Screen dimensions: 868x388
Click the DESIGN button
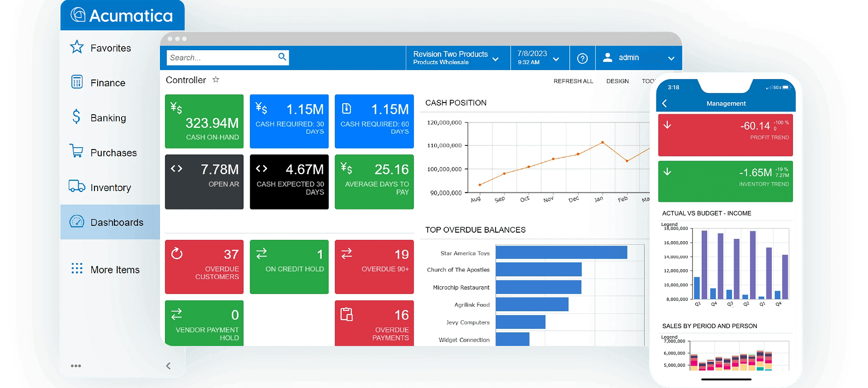(x=617, y=81)
